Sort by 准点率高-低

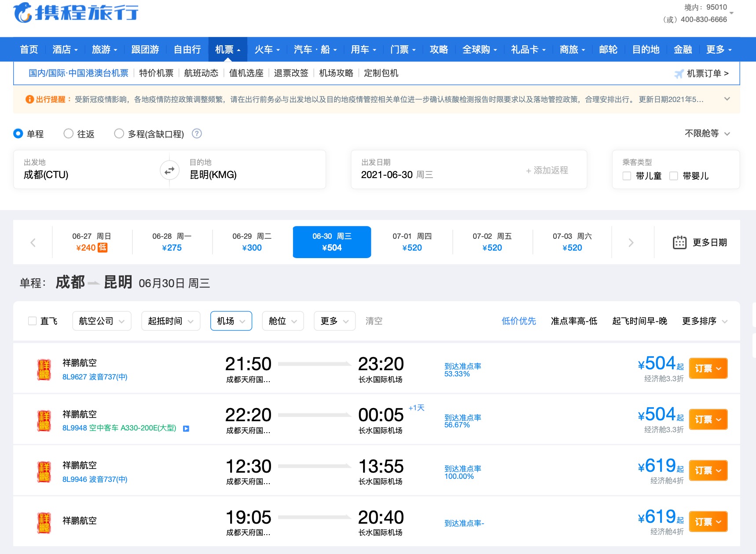click(x=574, y=321)
